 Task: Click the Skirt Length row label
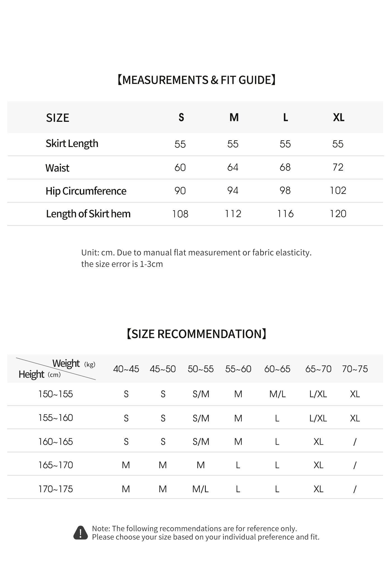point(72,144)
